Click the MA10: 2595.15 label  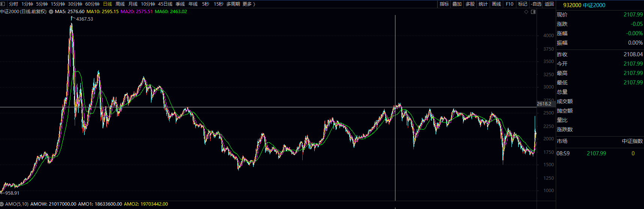point(103,12)
